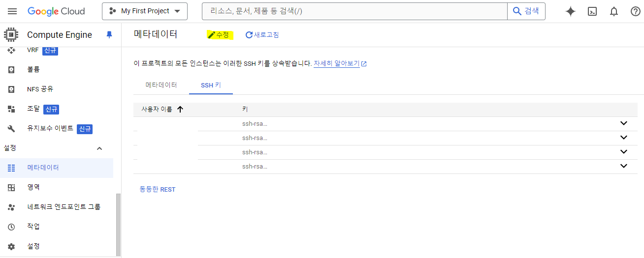Expand the third ssh-rsa key row
This screenshot has height=258, width=644.
(x=624, y=152)
